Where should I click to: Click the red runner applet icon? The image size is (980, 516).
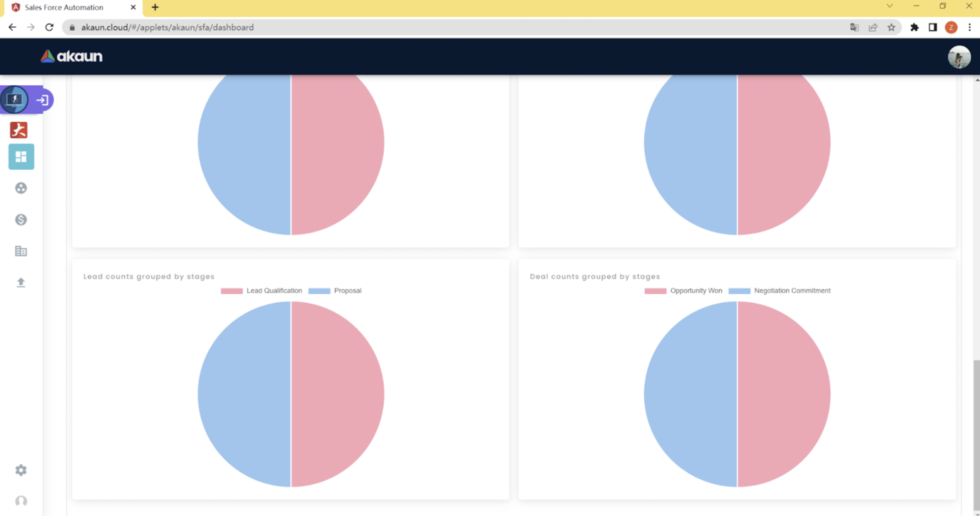[x=19, y=130]
